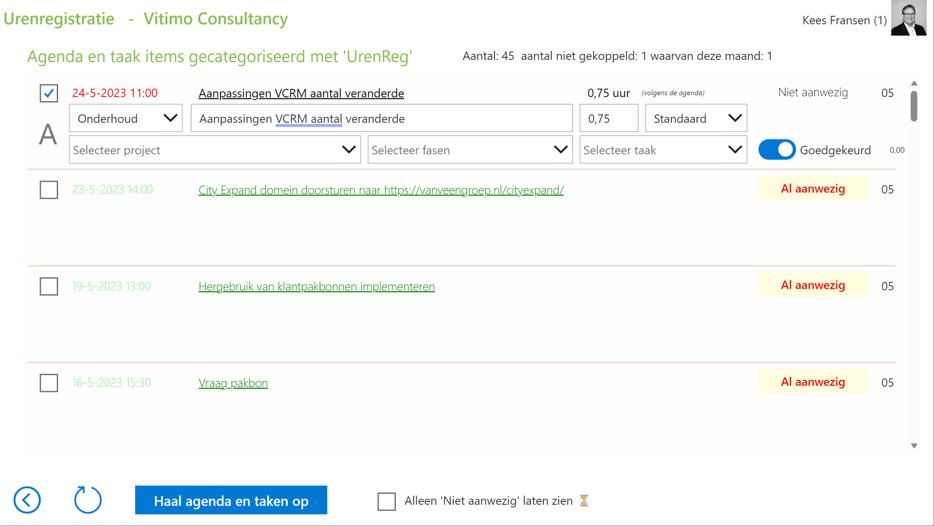
Task: Enable Alleen 'Niet aanwezig' laten zien checkbox
Action: point(387,501)
